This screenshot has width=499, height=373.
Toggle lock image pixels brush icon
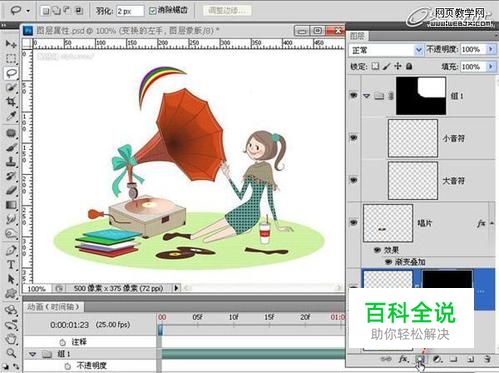pyautogui.click(x=386, y=66)
